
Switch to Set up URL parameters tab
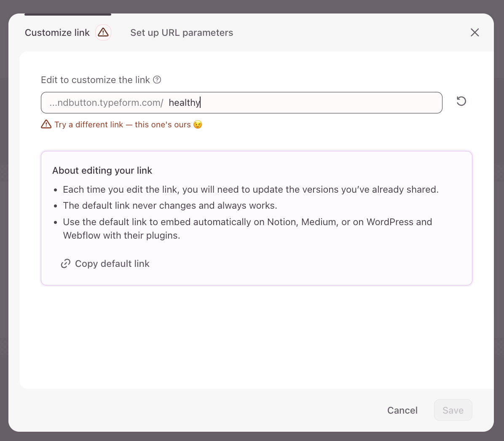click(x=182, y=33)
